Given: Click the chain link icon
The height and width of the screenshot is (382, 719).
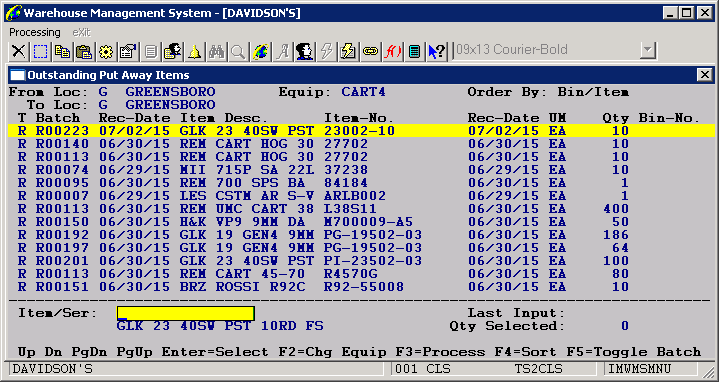Looking at the screenshot, I should (x=370, y=51).
